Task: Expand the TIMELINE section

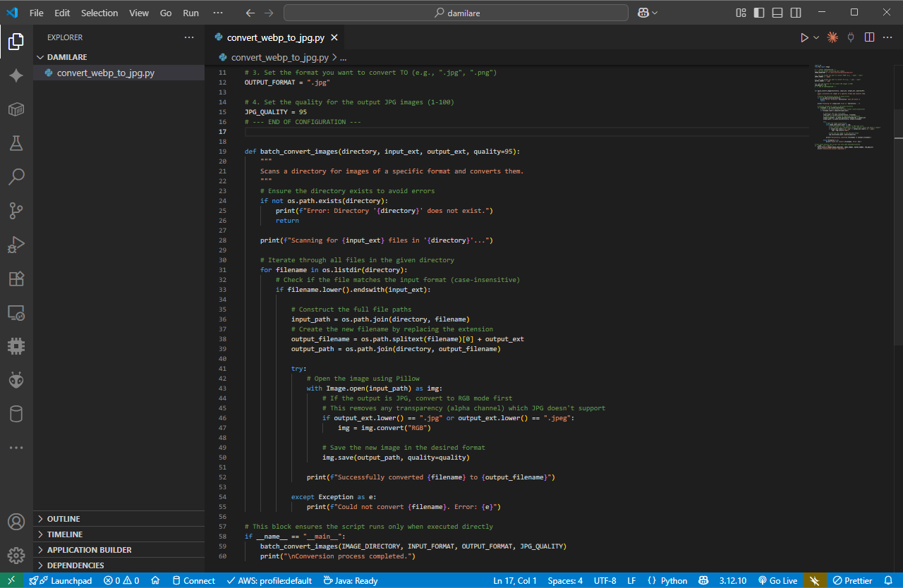Action: [65, 534]
